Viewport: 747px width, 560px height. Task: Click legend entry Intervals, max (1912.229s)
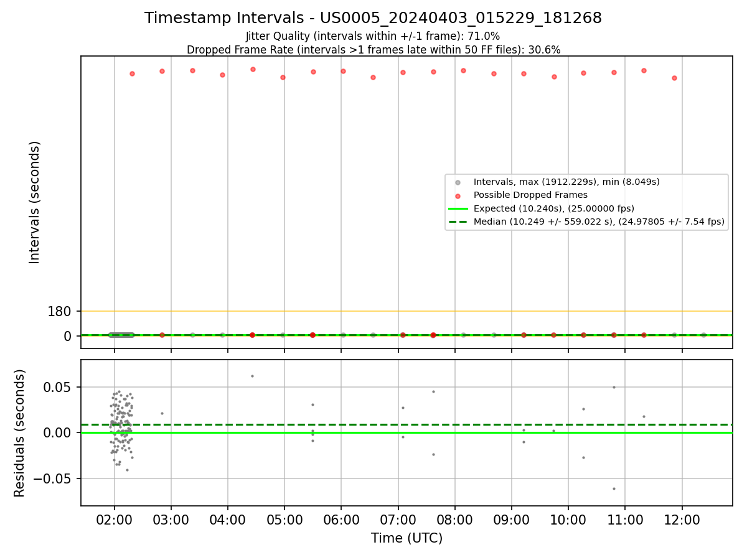coord(566,182)
